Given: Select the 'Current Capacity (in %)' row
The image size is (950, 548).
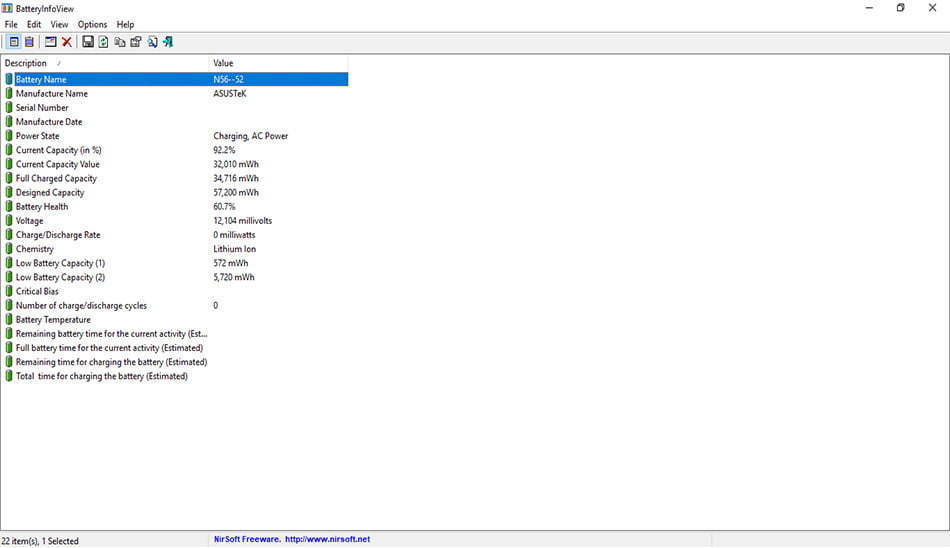Looking at the screenshot, I should point(176,150).
